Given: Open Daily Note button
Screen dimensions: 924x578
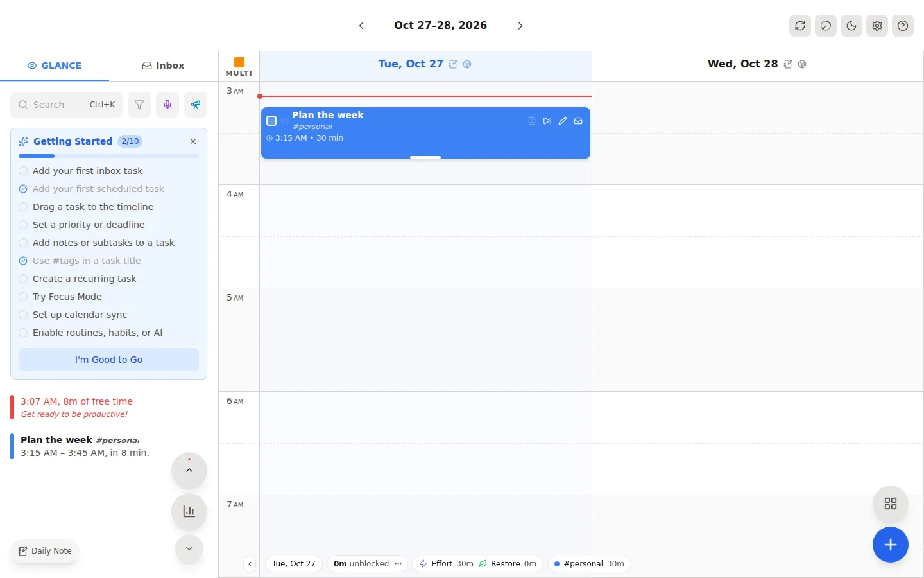Looking at the screenshot, I should point(45,551).
